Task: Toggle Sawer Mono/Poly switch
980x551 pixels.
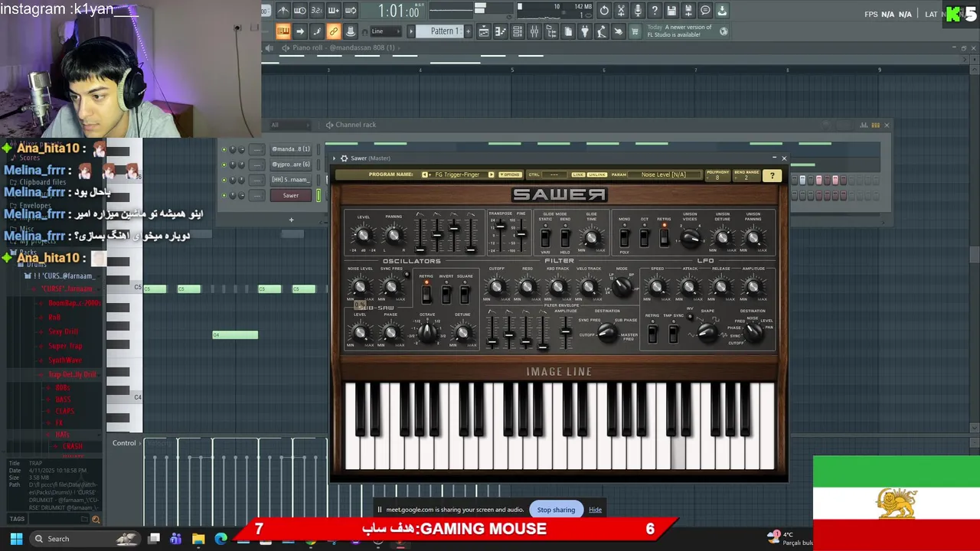Action: pyautogui.click(x=624, y=237)
